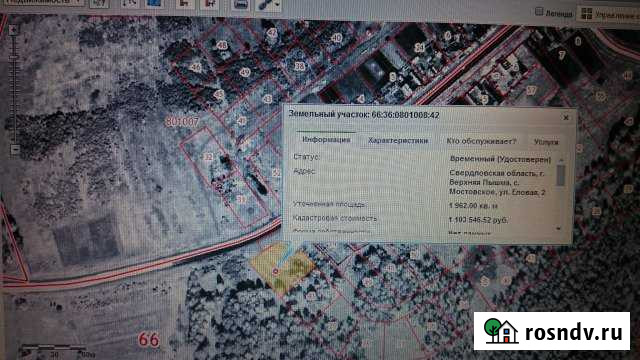The height and width of the screenshot is (360, 640).
Task: Click the yellow highlighted land parcel
Action: tap(282, 268)
